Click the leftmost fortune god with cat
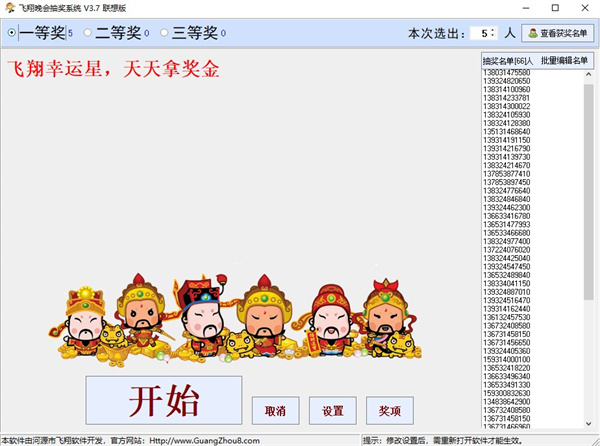This screenshot has width=600, height=446. [85, 322]
